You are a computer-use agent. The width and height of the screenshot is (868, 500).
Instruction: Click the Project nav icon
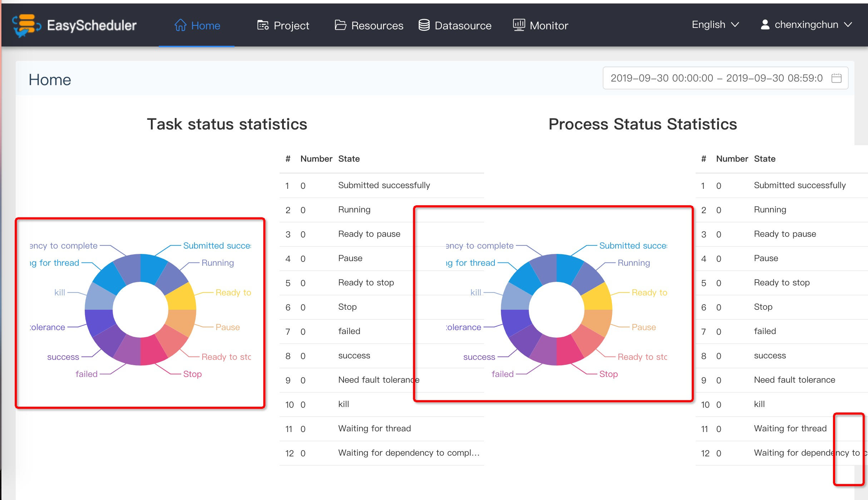(x=263, y=25)
